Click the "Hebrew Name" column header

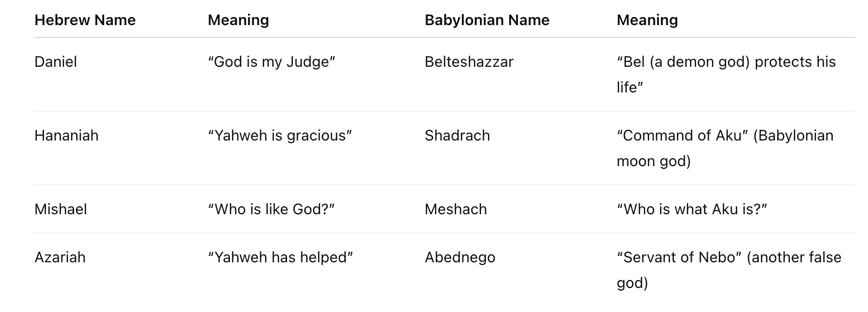click(x=85, y=20)
